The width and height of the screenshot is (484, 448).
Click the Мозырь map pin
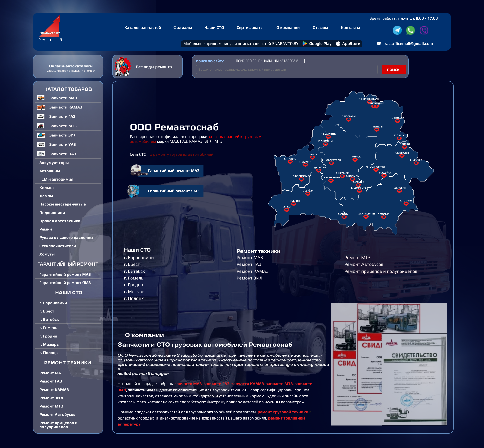(384, 217)
